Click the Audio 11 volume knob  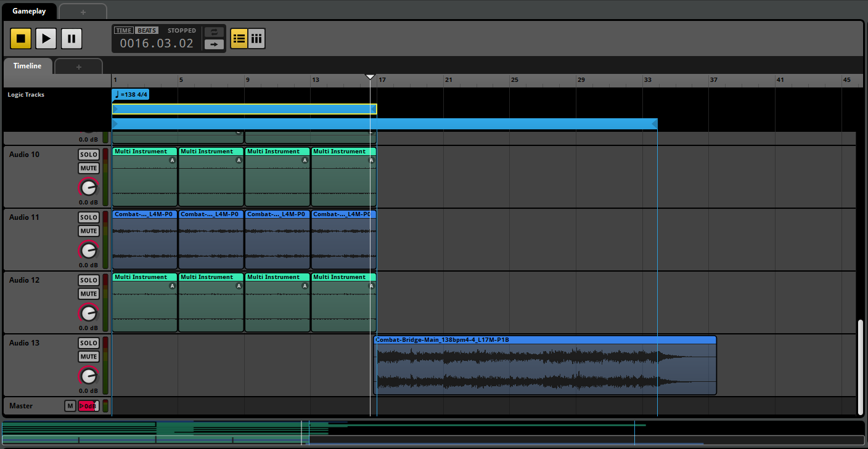pyautogui.click(x=89, y=250)
